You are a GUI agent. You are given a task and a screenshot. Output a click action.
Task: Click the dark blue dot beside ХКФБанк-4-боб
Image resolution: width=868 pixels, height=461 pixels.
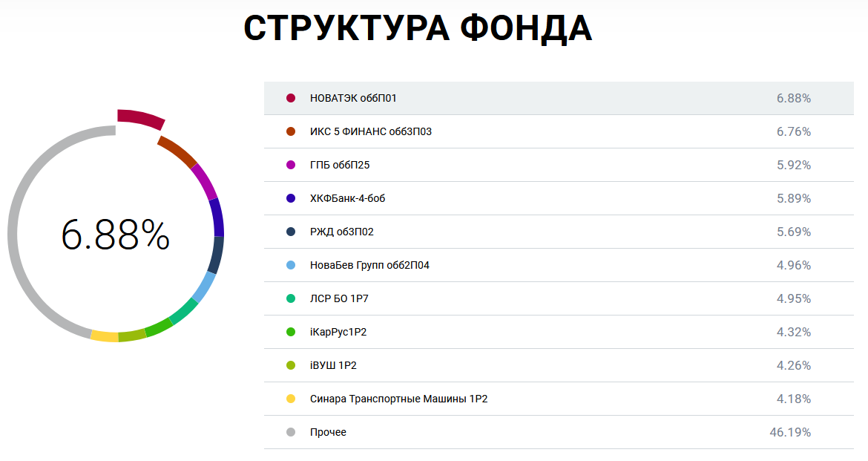coord(291,198)
